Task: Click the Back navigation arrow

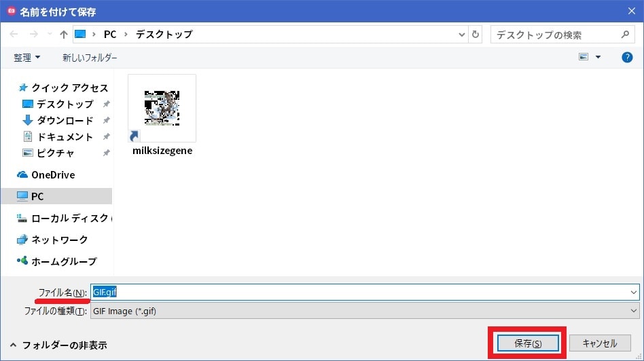Action: [x=14, y=34]
